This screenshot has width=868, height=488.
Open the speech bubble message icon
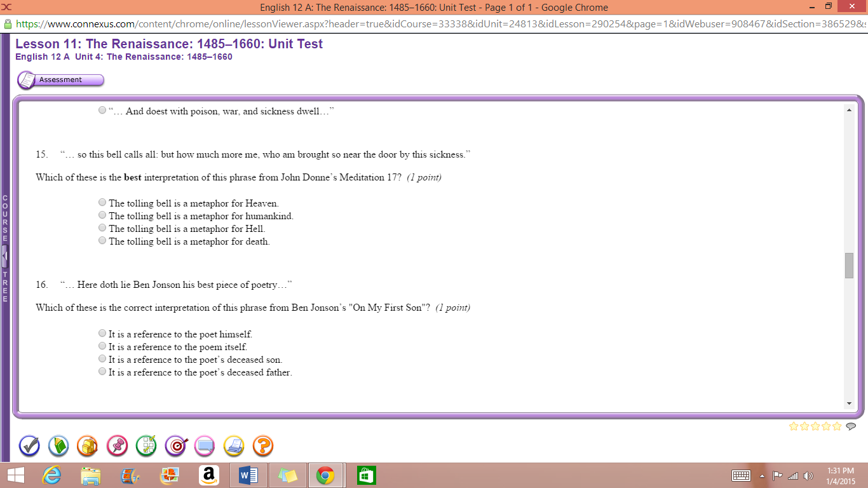pos(204,446)
